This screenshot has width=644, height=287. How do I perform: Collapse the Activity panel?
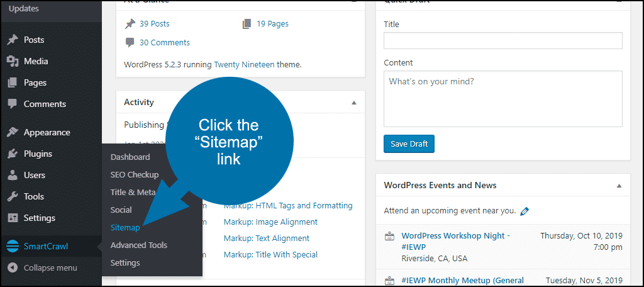point(354,103)
